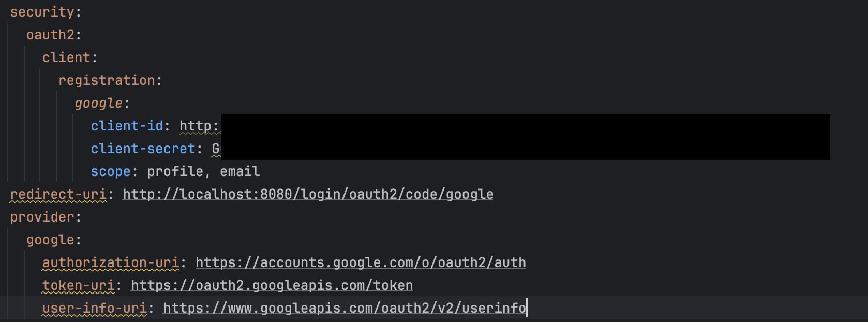
Task: Open the localhost:8080 redirect URL link
Action: click(x=308, y=194)
